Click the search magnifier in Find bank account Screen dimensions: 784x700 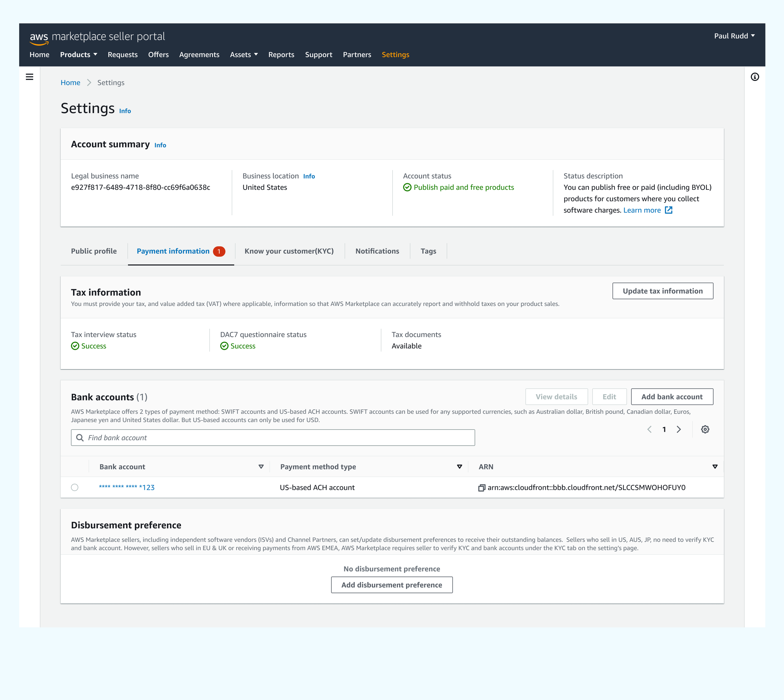pyautogui.click(x=80, y=438)
